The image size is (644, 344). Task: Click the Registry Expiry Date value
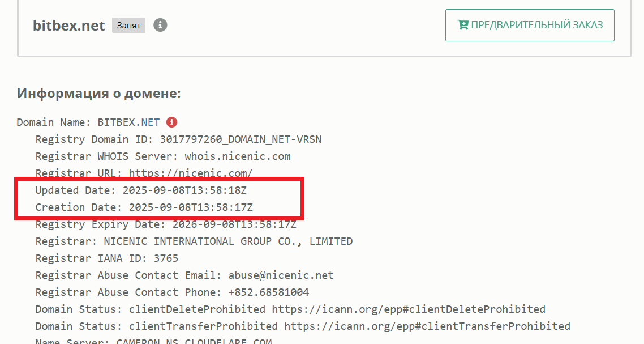point(234,224)
